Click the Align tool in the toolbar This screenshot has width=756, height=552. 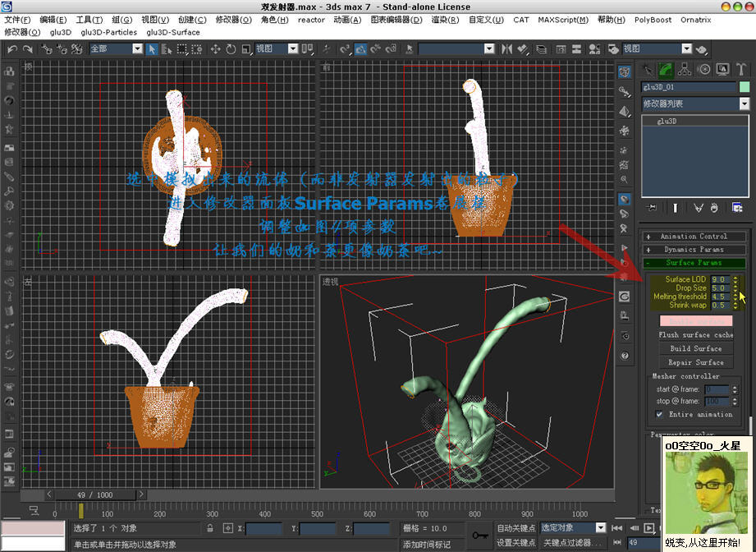[522, 48]
